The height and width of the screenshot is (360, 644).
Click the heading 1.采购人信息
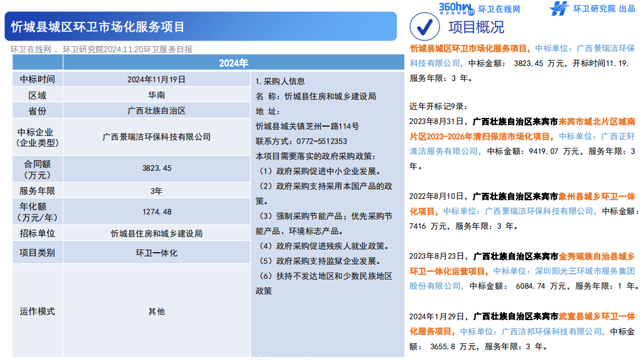click(280, 81)
